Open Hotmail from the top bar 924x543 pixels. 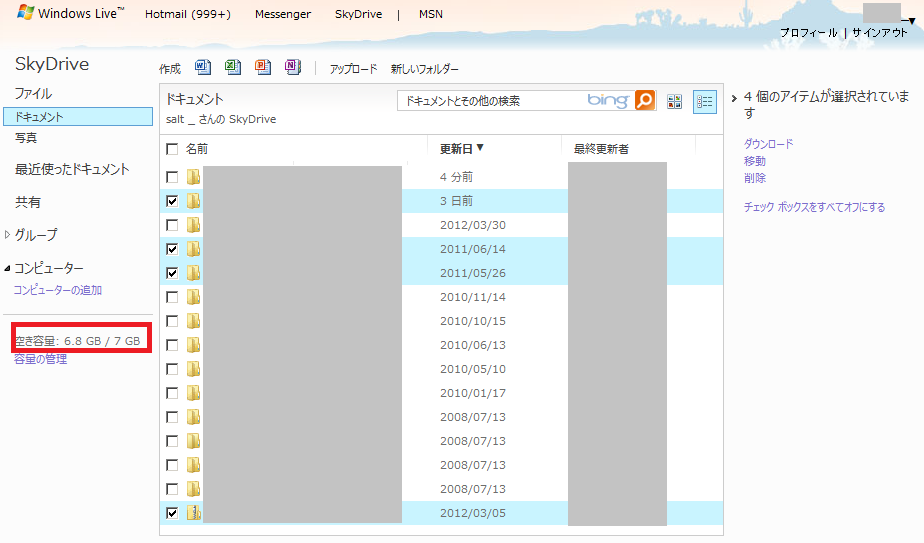coord(188,15)
